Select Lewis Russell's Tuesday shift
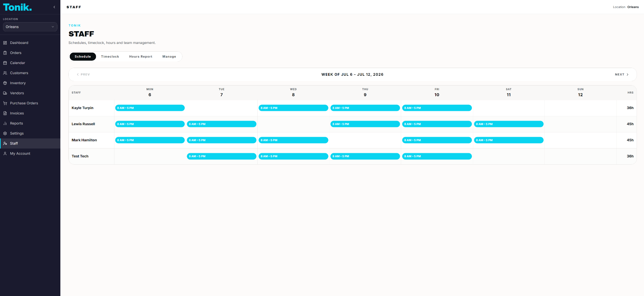The width and height of the screenshot is (644, 296). click(222, 124)
